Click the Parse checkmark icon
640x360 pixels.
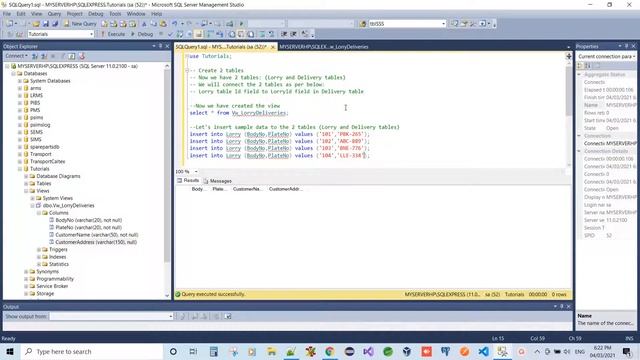click(x=170, y=34)
